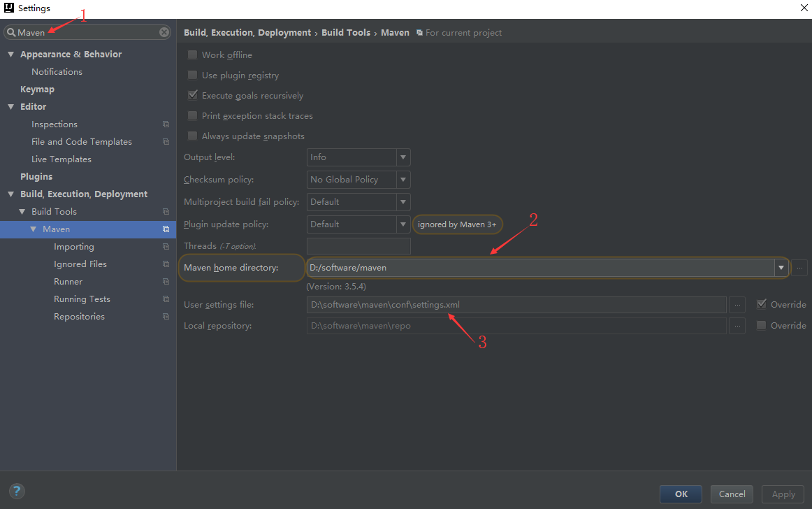Collapse the Maven tree node
This screenshot has height=509, width=812.
[x=34, y=229]
